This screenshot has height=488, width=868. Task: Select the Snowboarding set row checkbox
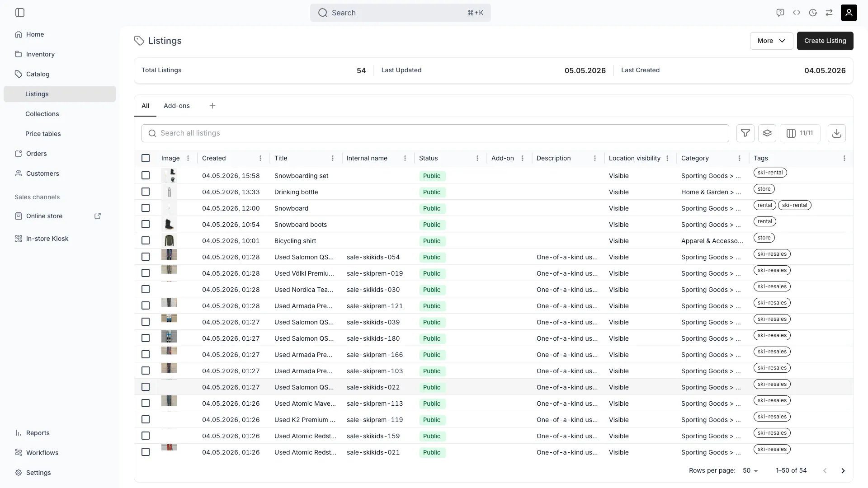pyautogui.click(x=146, y=175)
